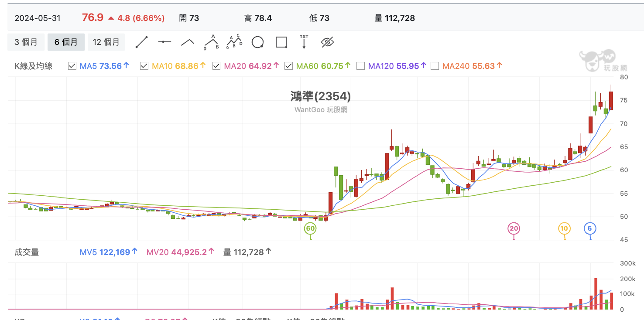Switch to the 3 個月 range tab
Screen dimensions: 644x320
(26, 42)
